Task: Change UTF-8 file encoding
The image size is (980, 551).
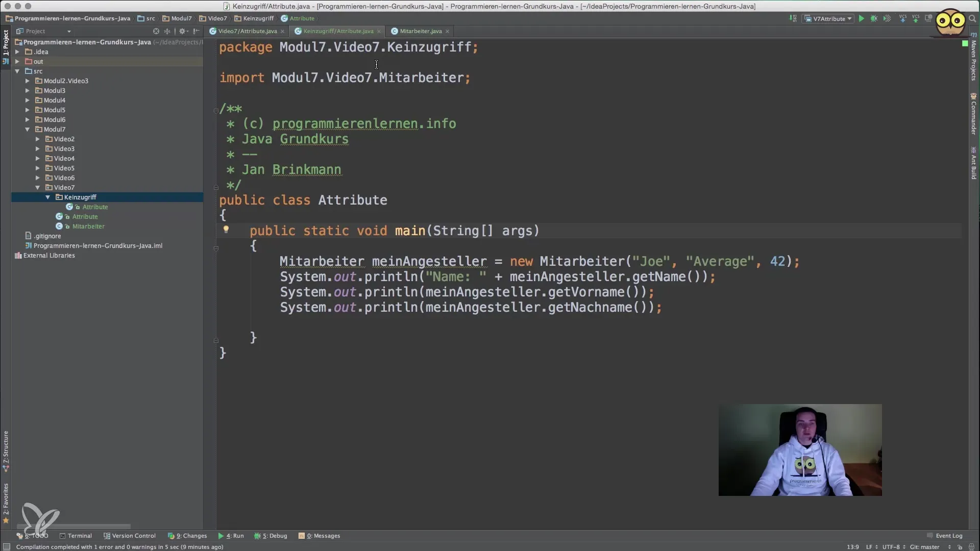Action: click(894, 547)
